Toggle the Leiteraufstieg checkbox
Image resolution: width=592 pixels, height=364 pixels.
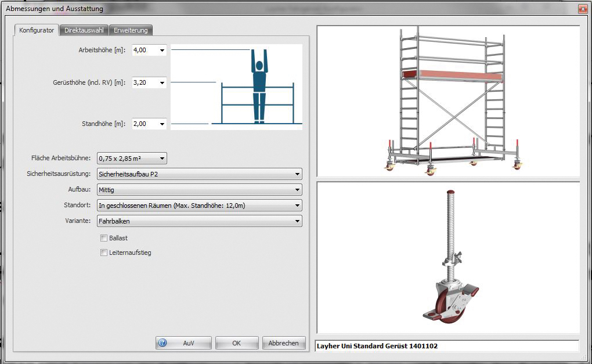104,253
